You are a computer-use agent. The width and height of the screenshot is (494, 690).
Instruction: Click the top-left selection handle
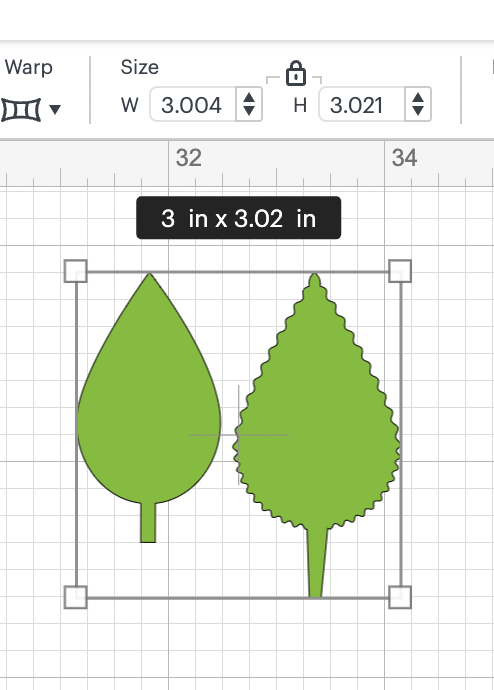pyautogui.click(x=76, y=271)
